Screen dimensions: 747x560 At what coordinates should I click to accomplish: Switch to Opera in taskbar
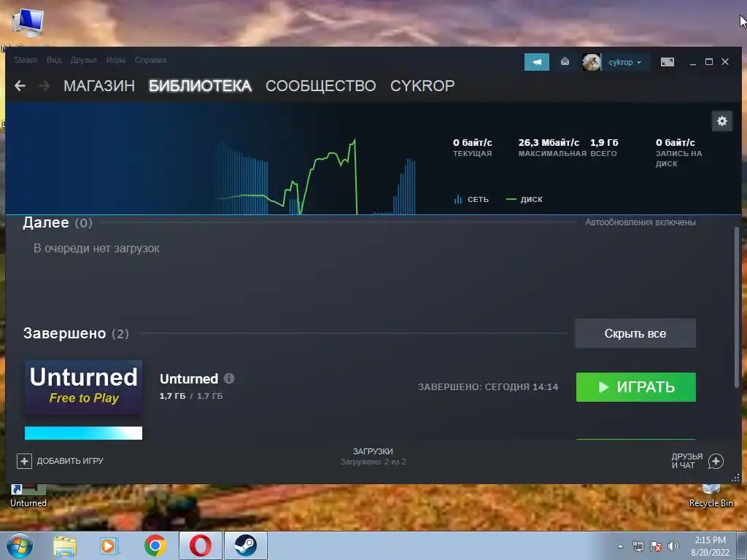[x=201, y=545]
